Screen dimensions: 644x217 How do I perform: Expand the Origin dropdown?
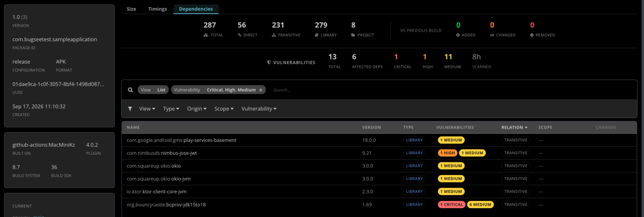[197, 109]
